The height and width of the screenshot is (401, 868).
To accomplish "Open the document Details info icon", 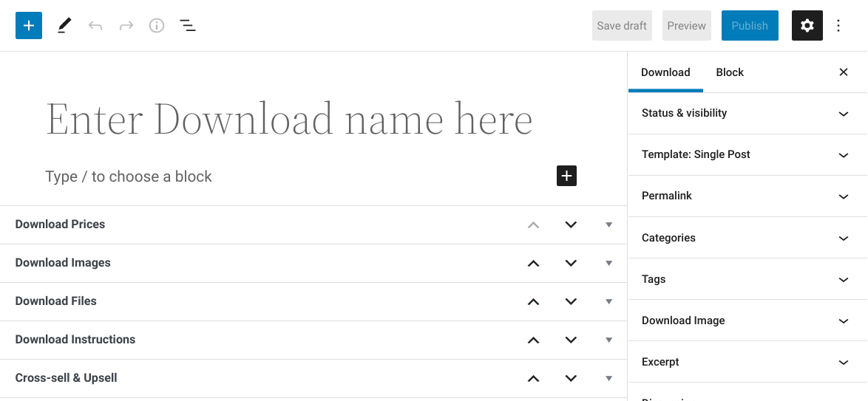I will coord(157,26).
